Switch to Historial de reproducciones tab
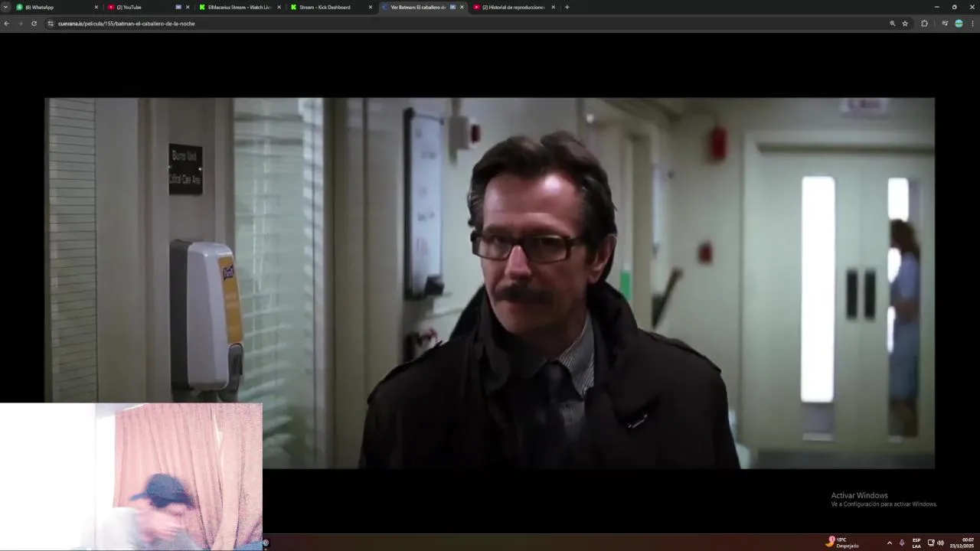Screen dimensions: 980x551 pyautogui.click(x=514, y=7)
